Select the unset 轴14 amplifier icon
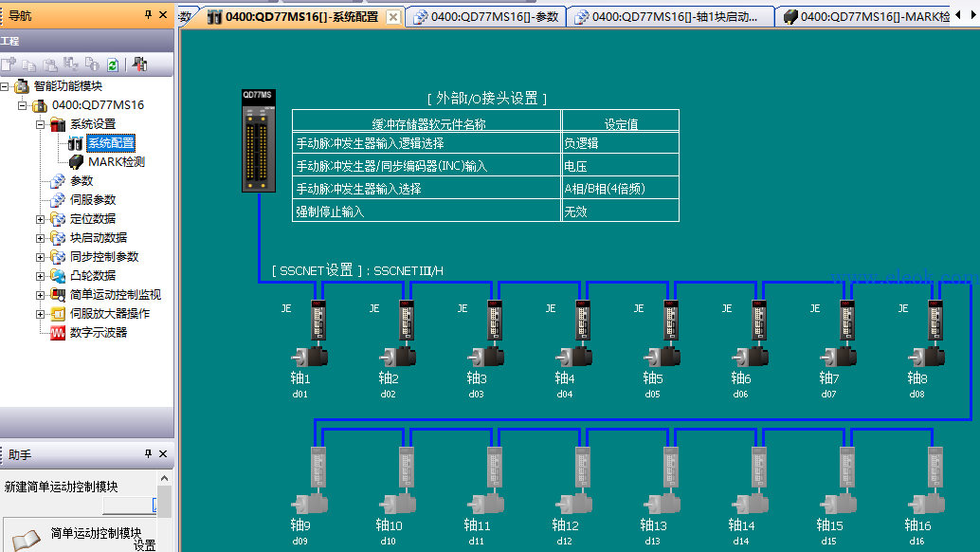Image resolution: width=980 pixels, height=552 pixels. 759,467
